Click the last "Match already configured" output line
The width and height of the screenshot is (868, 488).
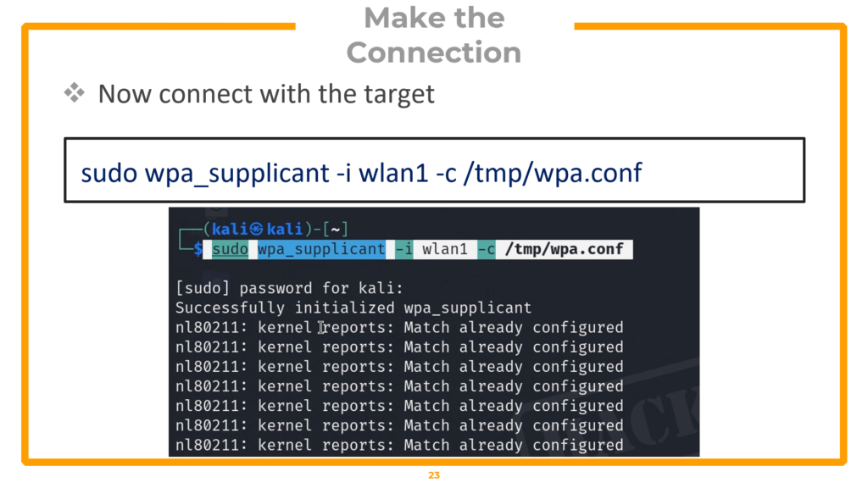click(513, 445)
